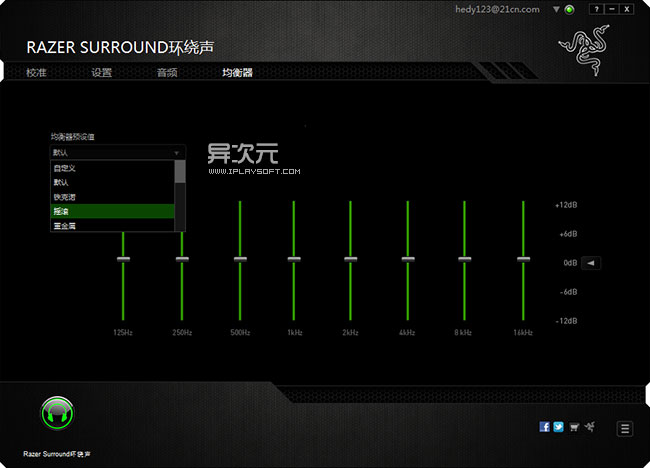Open the menu list icon at bottom right
650x468 pixels.
(625, 429)
